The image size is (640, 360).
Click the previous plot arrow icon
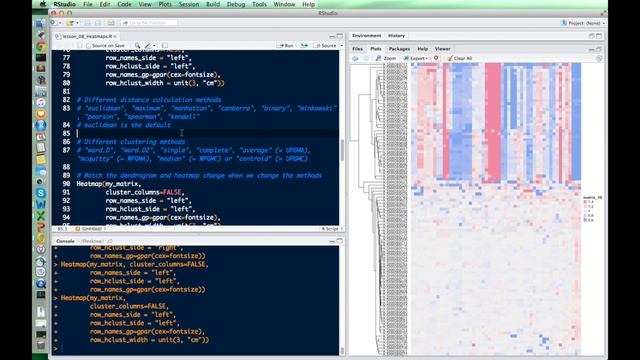356,58
